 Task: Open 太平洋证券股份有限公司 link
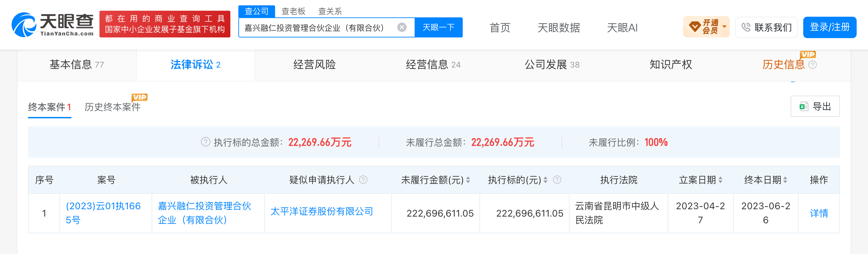[322, 212]
